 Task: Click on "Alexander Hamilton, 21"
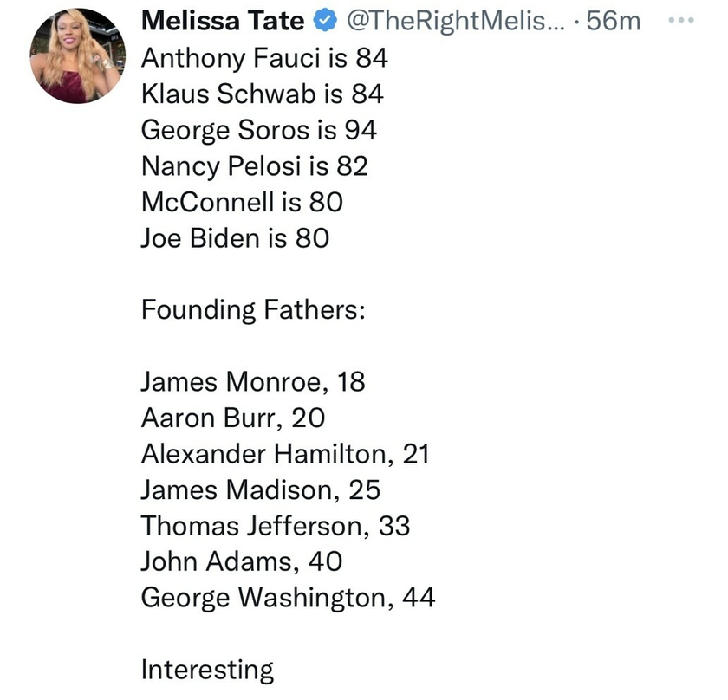284,453
